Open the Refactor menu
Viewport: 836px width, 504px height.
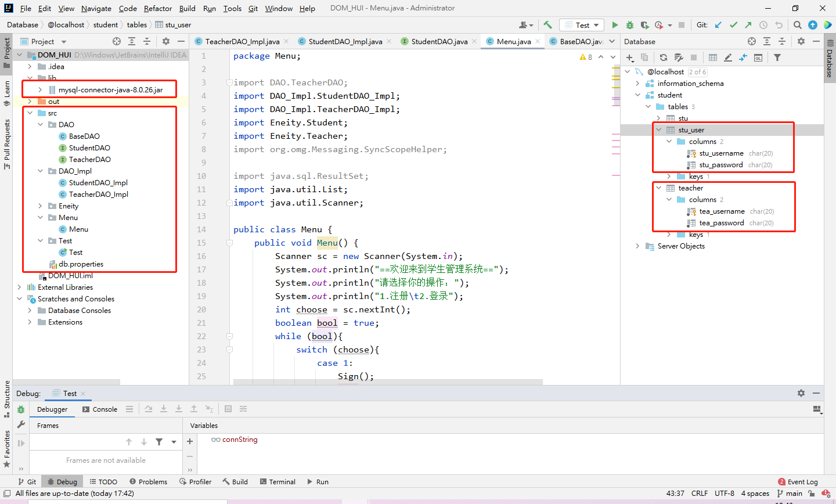(x=158, y=8)
